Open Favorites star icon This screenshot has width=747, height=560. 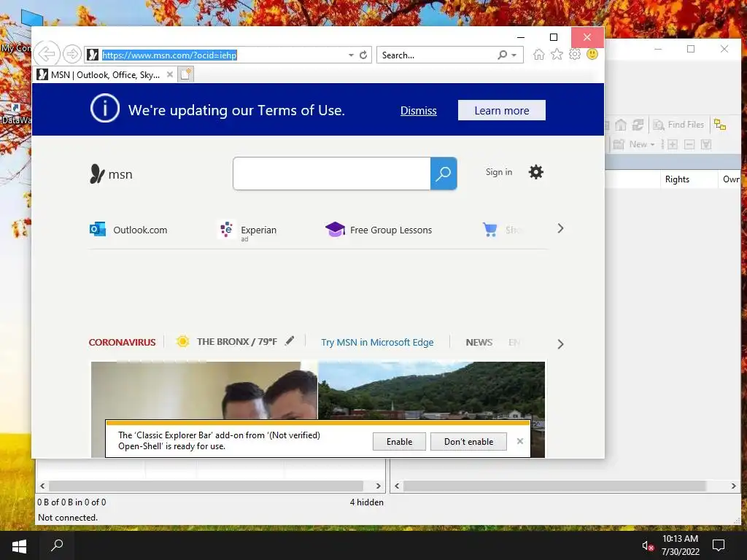(557, 54)
